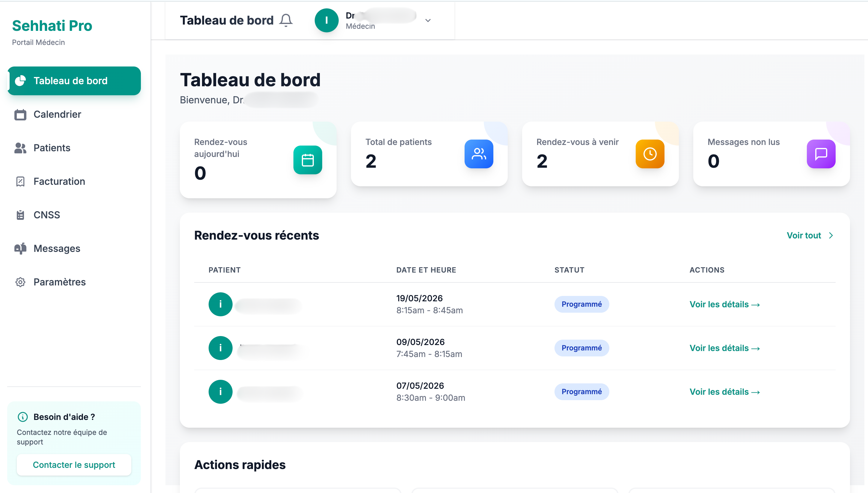Click the Rendez-vous aujourd'hui card

click(258, 160)
